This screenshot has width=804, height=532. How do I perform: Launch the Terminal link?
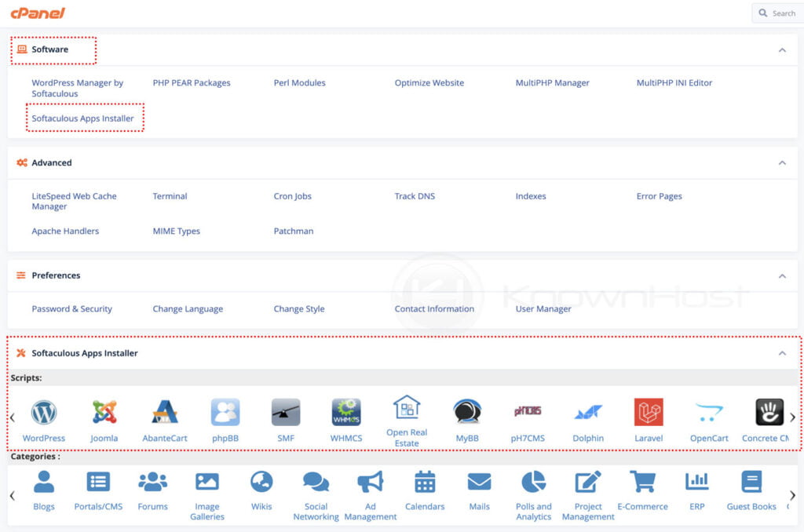[170, 196]
